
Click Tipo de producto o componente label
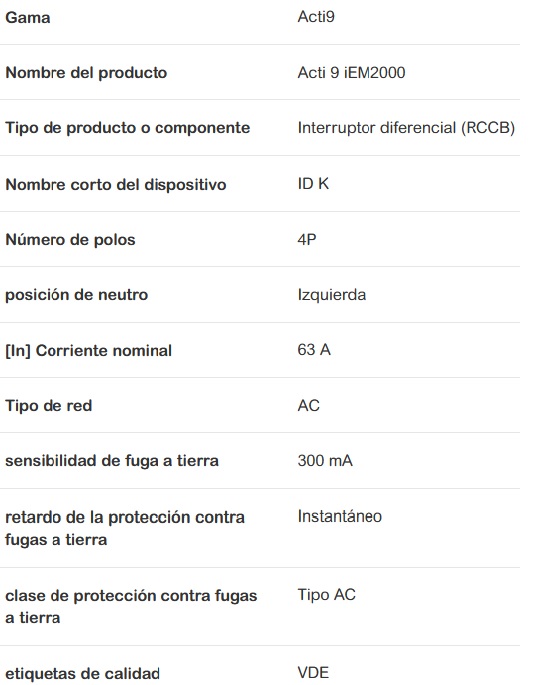pos(128,128)
